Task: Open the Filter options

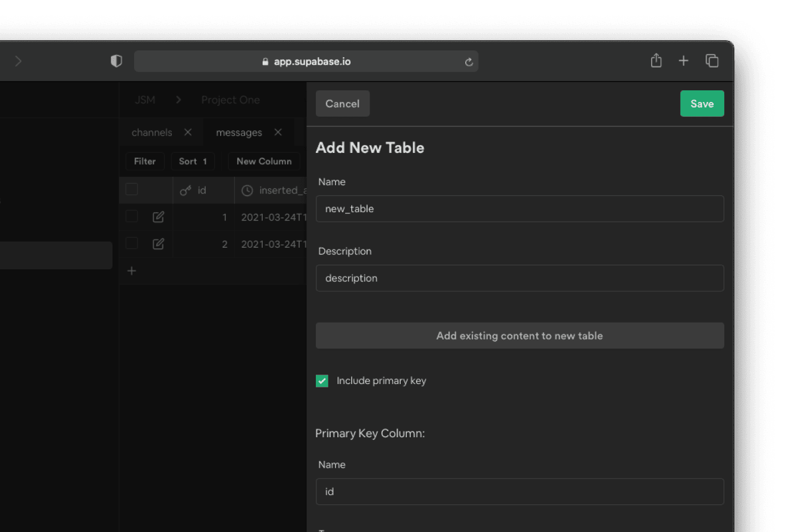Action: click(145, 161)
